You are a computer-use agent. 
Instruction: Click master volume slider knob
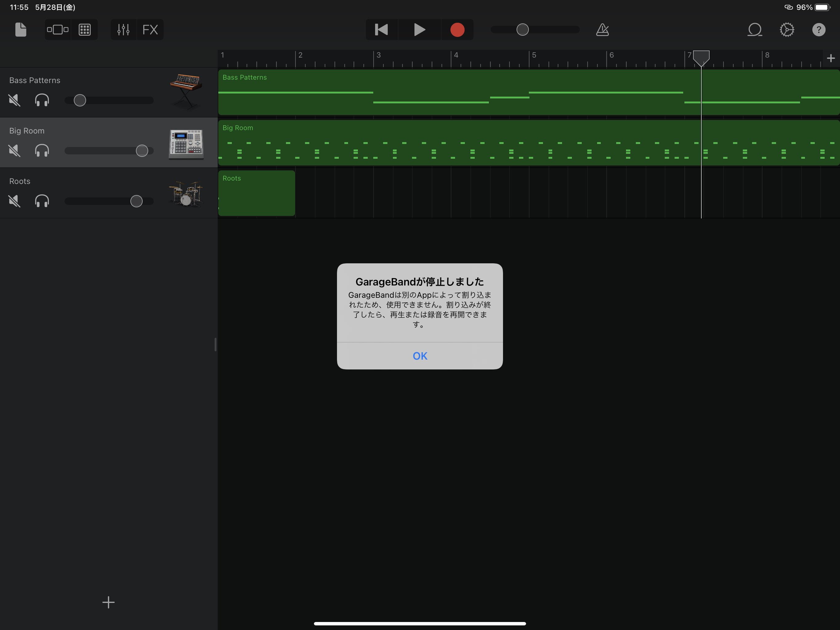(522, 30)
